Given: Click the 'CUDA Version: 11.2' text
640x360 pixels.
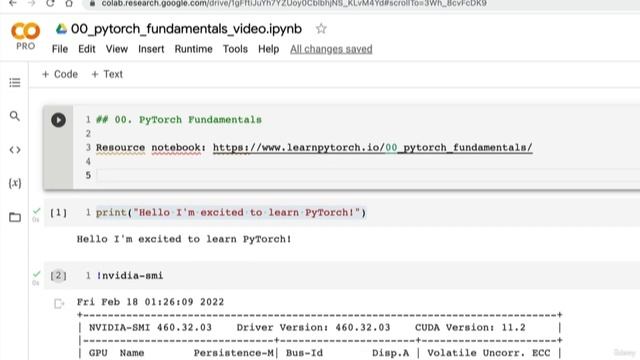Looking at the screenshot, I should [x=470, y=327].
